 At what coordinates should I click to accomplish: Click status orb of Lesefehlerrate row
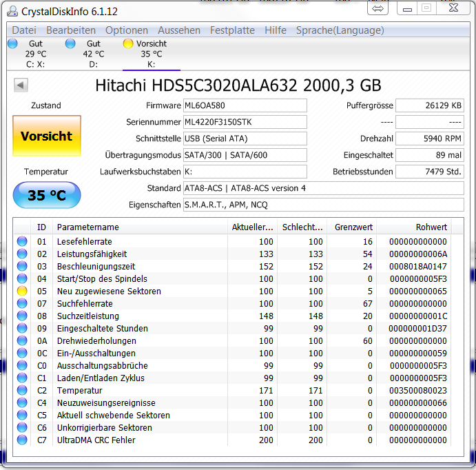[x=22, y=241]
